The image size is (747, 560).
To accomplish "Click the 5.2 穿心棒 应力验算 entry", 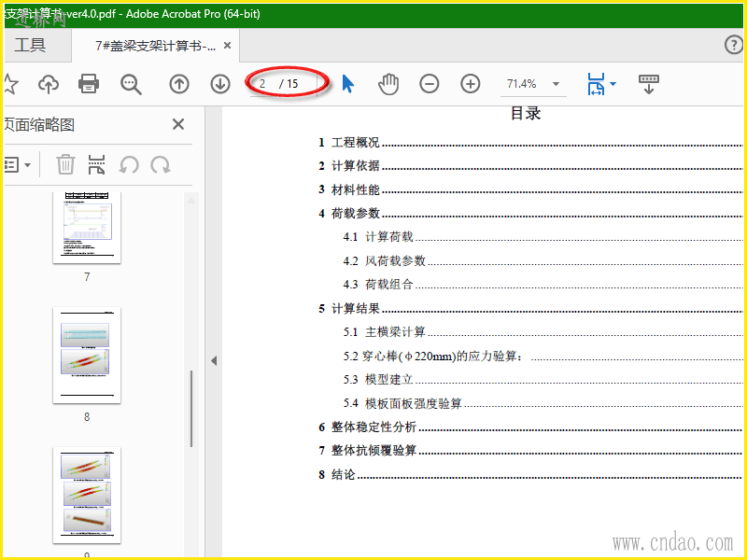I will pos(543,356).
